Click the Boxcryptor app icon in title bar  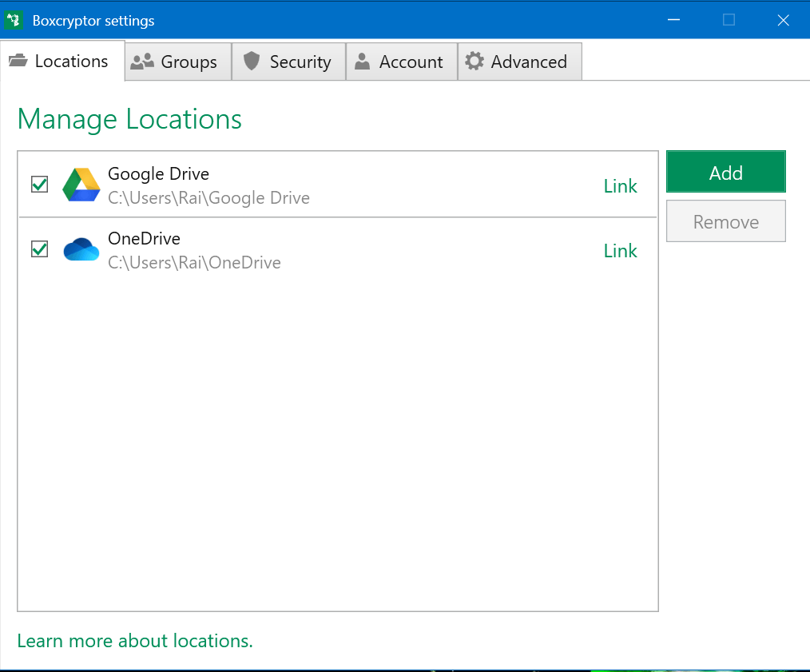[14, 21]
